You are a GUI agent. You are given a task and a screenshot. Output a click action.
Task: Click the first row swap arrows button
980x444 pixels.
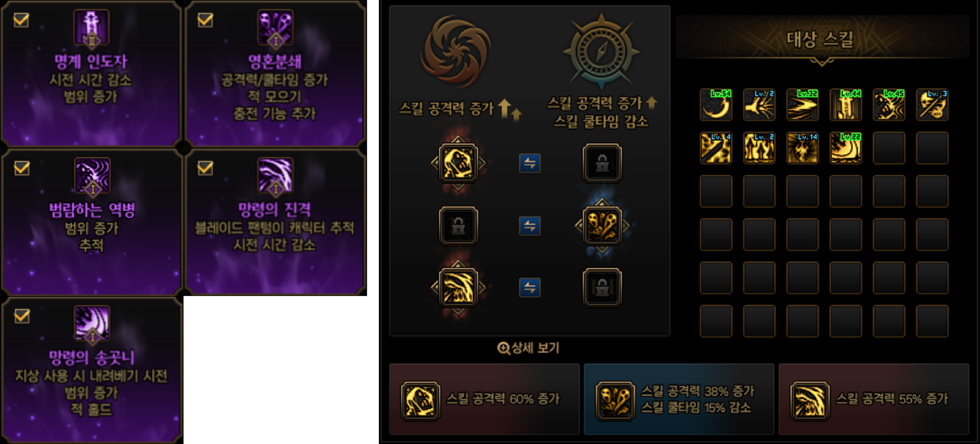point(530,163)
